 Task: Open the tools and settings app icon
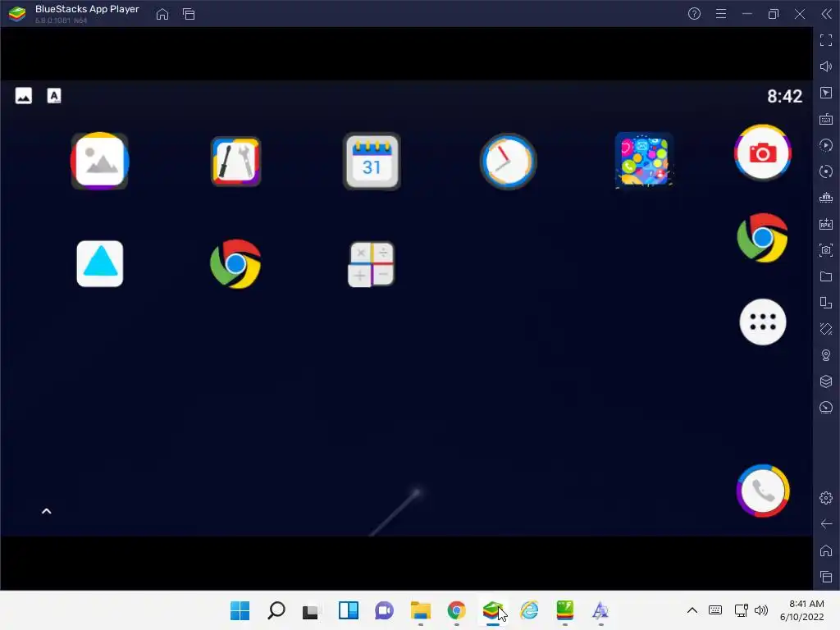click(x=235, y=162)
